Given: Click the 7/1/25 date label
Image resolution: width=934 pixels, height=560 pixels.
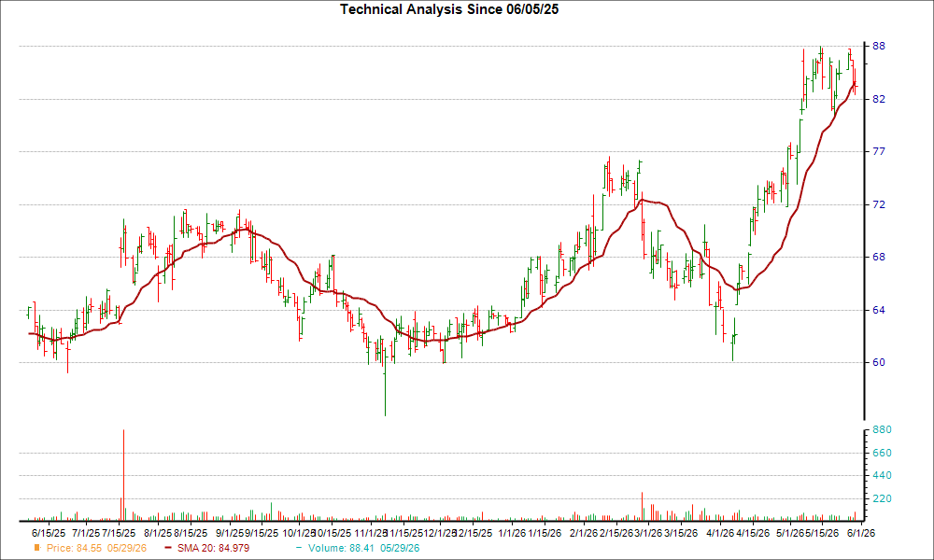Looking at the screenshot, I should pyautogui.click(x=86, y=533).
